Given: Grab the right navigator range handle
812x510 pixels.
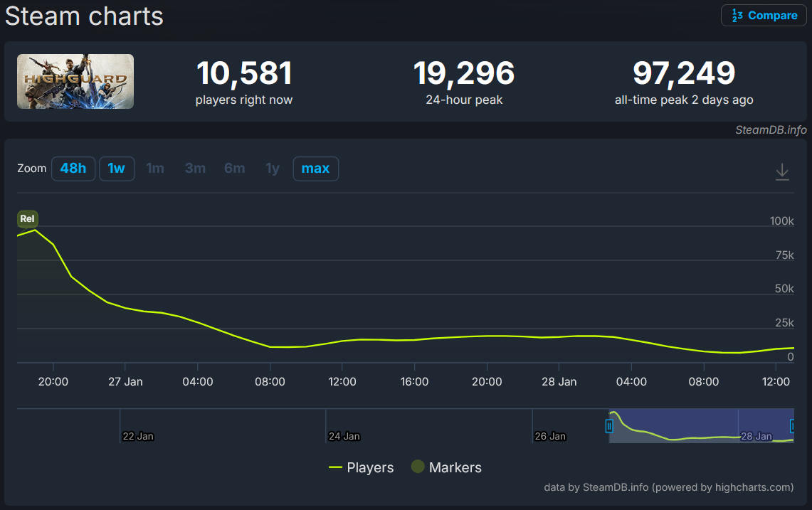Looking at the screenshot, I should pos(792,426).
